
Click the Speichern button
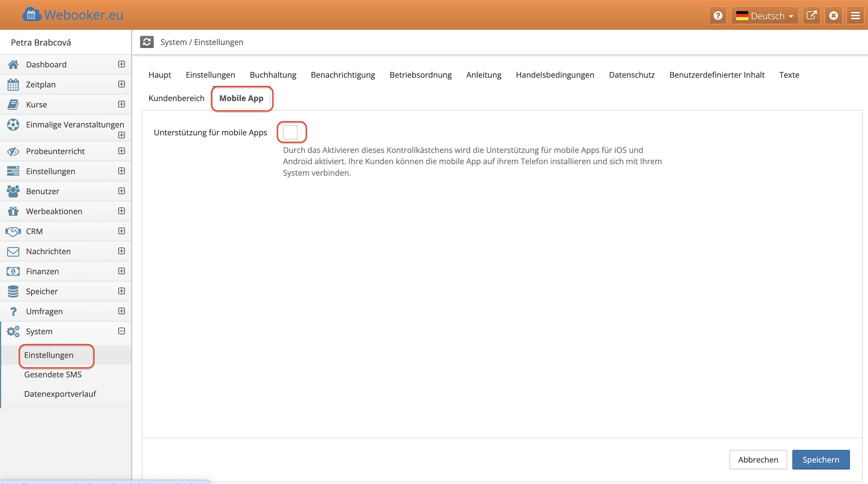point(821,460)
